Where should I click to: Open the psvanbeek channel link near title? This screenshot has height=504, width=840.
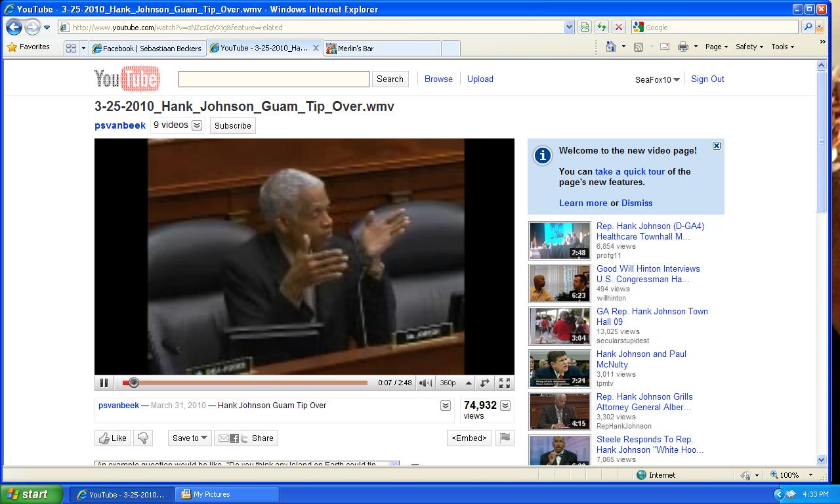(x=120, y=125)
